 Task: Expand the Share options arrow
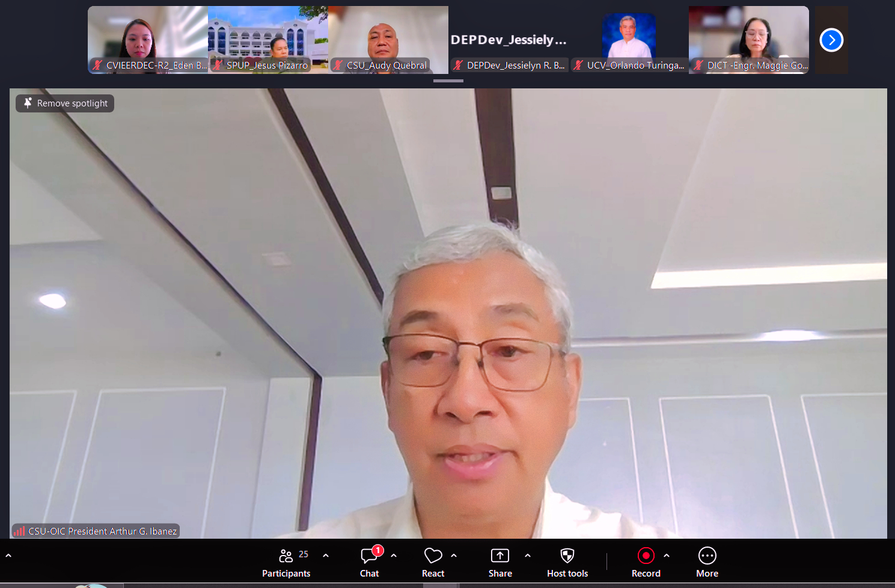[528, 556]
